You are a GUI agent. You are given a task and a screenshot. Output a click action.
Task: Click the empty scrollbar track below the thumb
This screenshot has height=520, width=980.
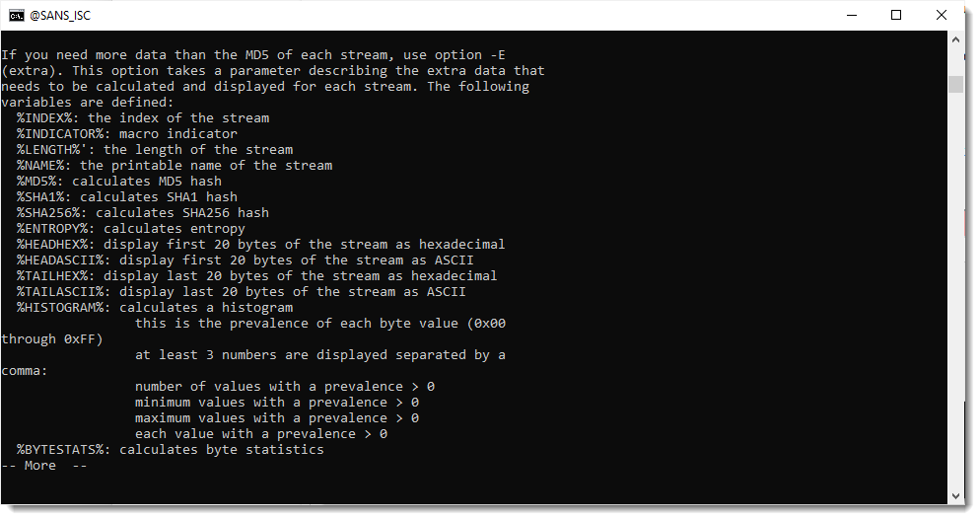point(955,296)
